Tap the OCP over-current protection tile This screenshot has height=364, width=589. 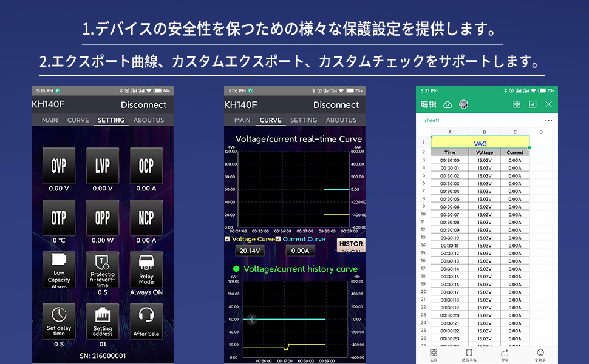pos(146,165)
